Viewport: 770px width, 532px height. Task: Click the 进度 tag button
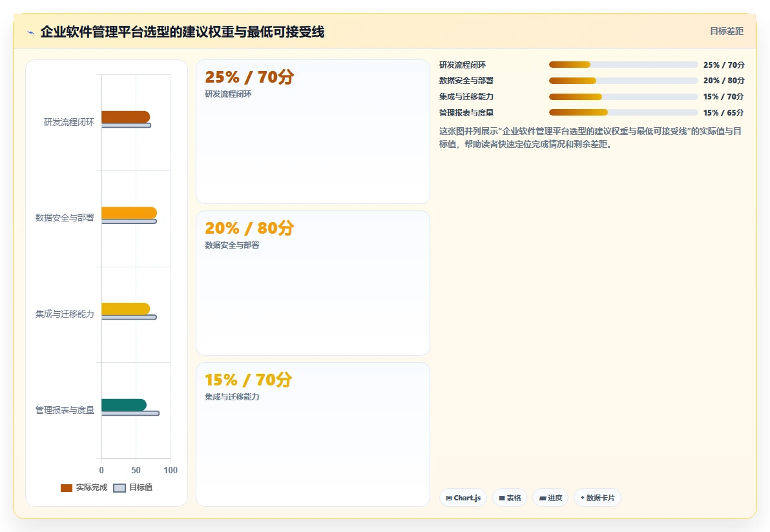(550, 498)
